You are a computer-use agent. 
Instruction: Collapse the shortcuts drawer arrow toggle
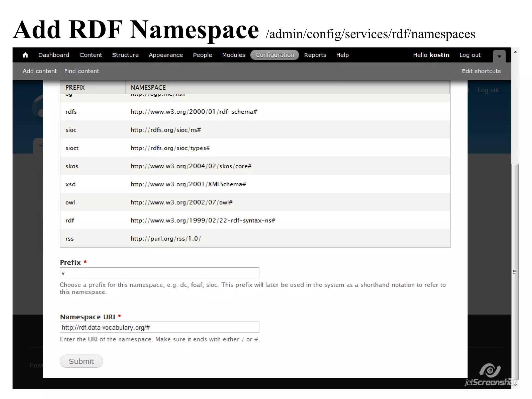pos(499,56)
